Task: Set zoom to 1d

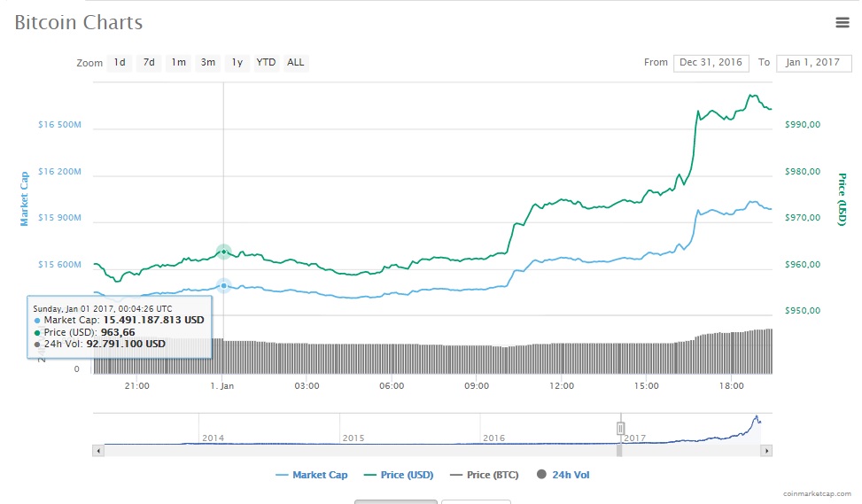Action: (120, 63)
